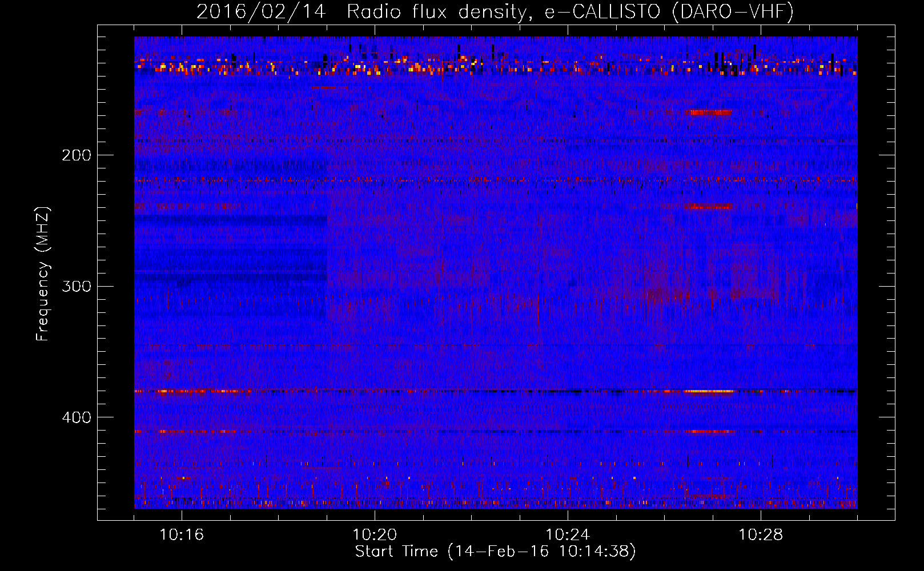Click the 200 frequency tick label
The width and height of the screenshot is (924, 571).
pyautogui.click(x=77, y=155)
